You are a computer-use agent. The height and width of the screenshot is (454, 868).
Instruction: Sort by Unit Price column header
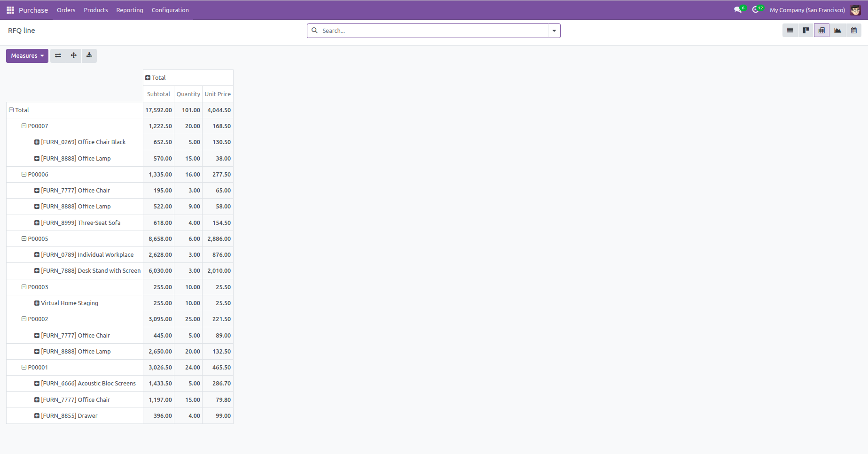pos(218,94)
